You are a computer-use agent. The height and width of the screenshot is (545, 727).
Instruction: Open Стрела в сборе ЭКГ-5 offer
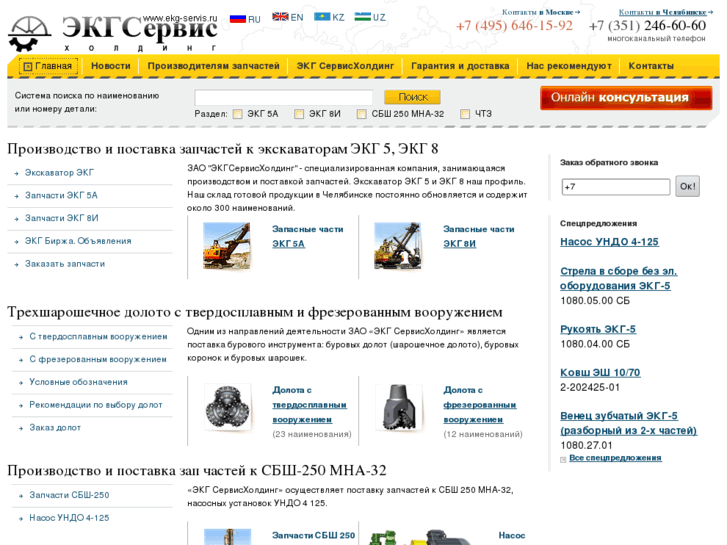(619, 278)
